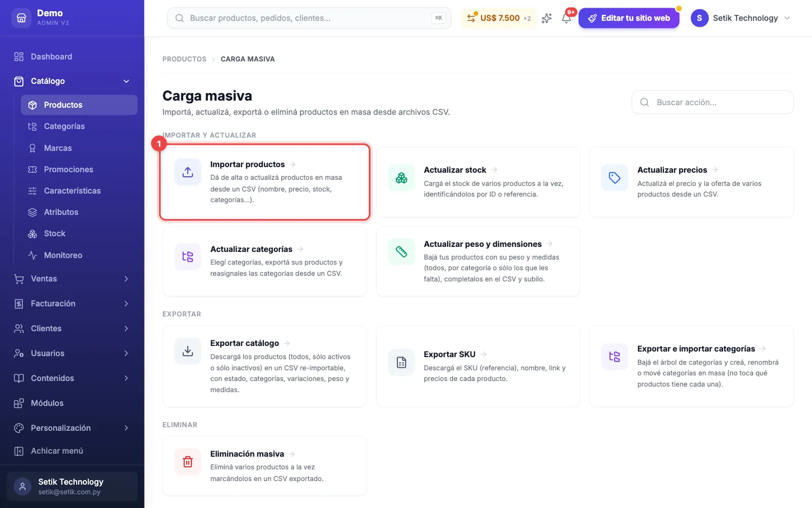Open the Exportar SKU card title
Screen dimensions: 812x508
(x=450, y=355)
